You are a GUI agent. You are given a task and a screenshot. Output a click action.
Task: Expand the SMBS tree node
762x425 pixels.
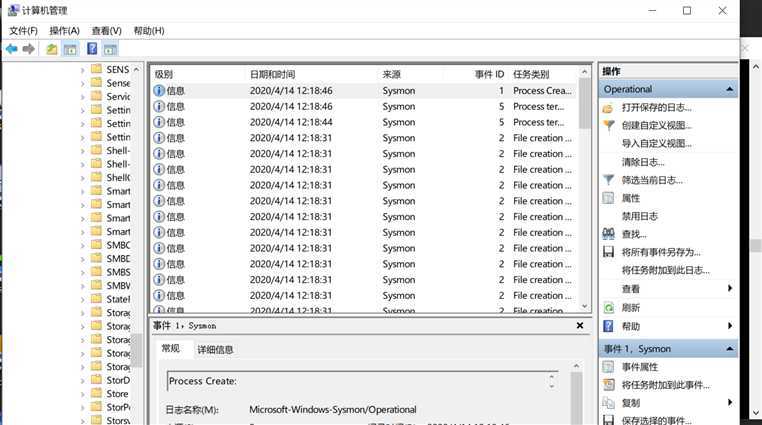[x=83, y=272]
